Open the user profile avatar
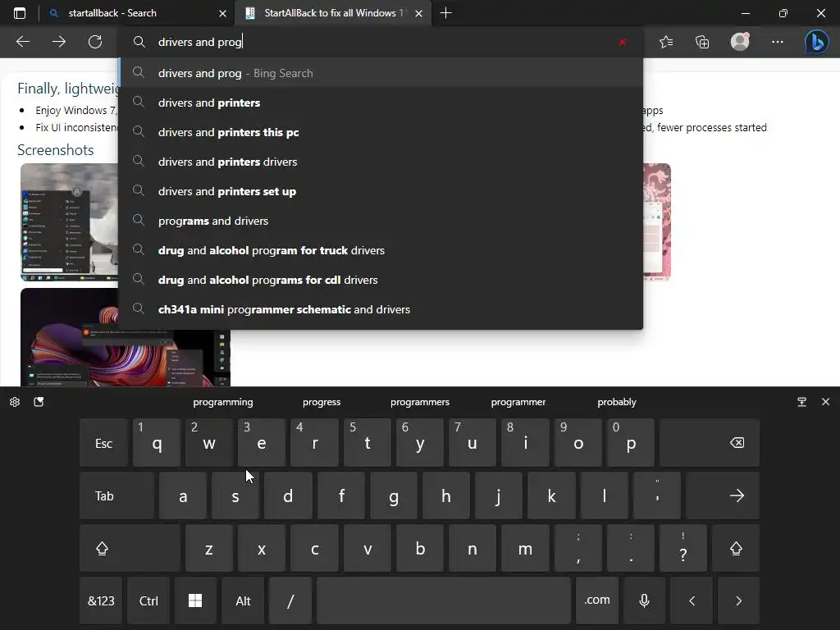840x630 pixels. tap(740, 42)
